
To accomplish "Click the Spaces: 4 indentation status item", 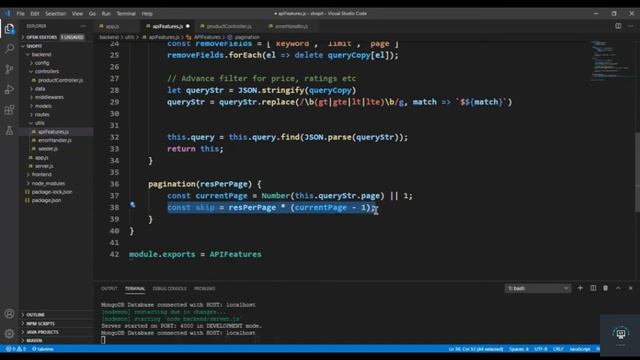I will tap(519, 349).
